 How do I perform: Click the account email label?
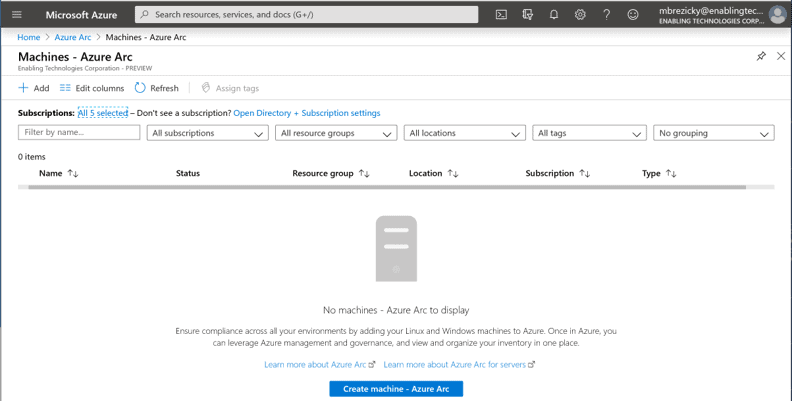tap(711, 11)
